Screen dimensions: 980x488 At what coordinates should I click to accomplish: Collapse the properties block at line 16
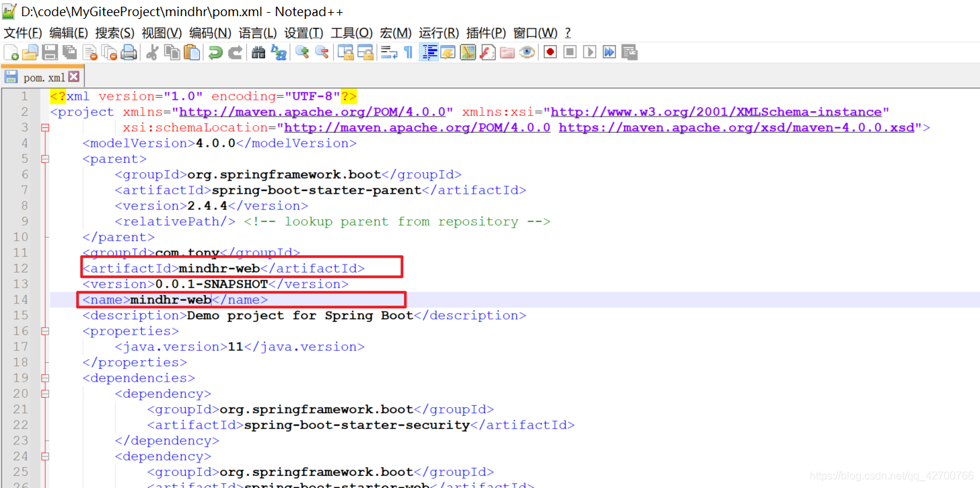click(x=45, y=331)
